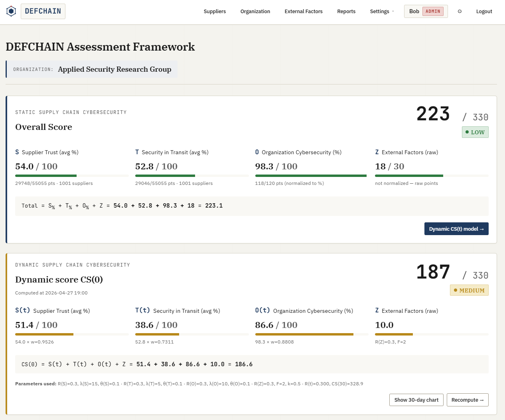This screenshot has width=505, height=420.
Task: Click the Parameters used line
Action: (189, 384)
